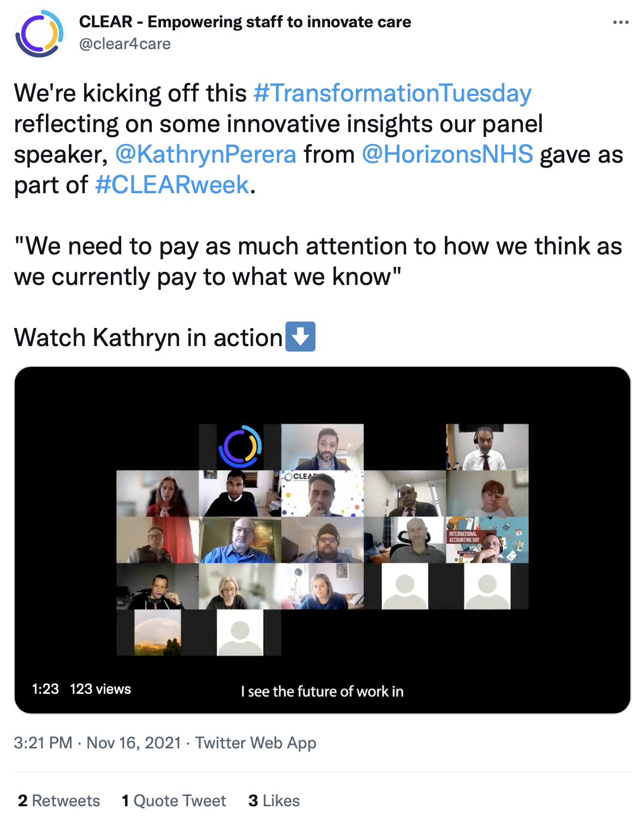
Task: Click the #TransformationTuesday hashtag
Action: click(x=392, y=93)
